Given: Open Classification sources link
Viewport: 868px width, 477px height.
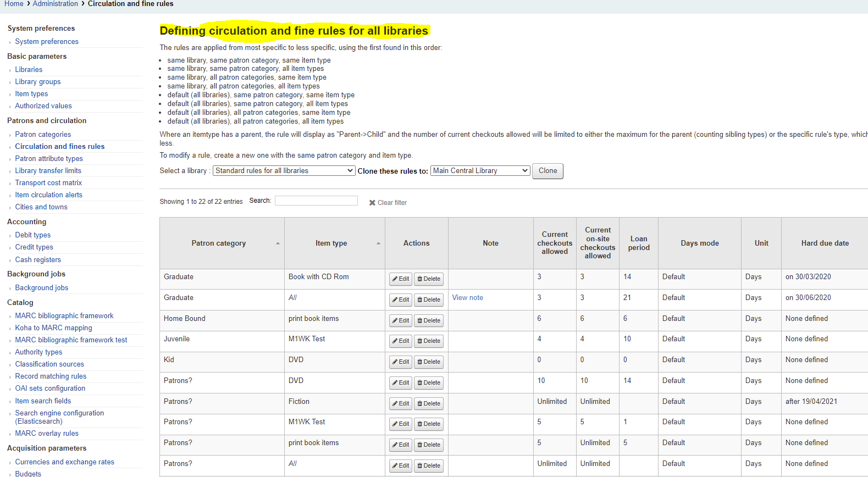Looking at the screenshot, I should pyautogui.click(x=49, y=364).
